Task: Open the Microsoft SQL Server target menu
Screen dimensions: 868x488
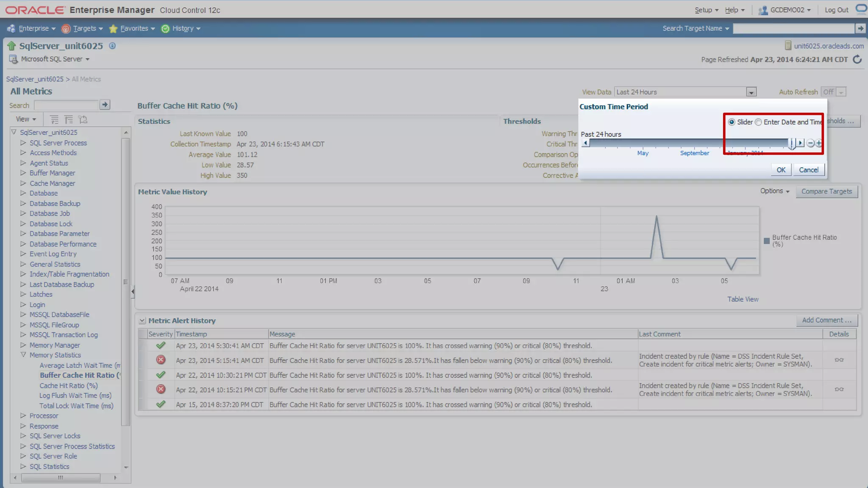Action: pyautogui.click(x=55, y=59)
